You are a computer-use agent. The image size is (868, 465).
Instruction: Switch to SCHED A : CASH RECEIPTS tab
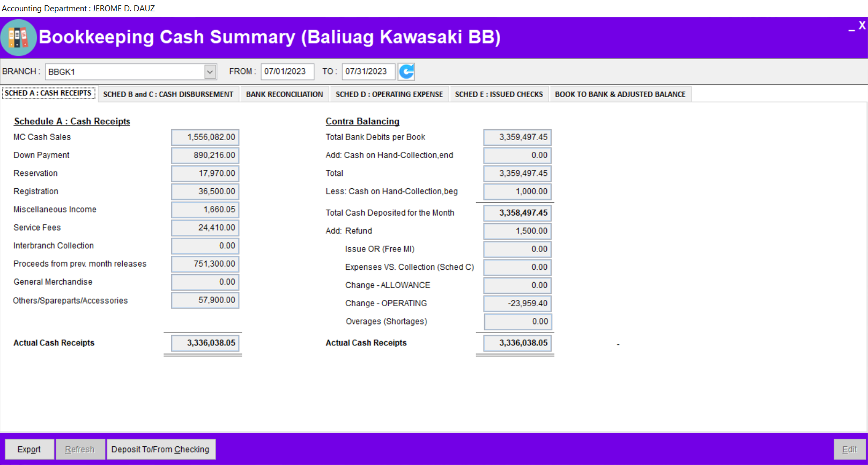(48, 93)
